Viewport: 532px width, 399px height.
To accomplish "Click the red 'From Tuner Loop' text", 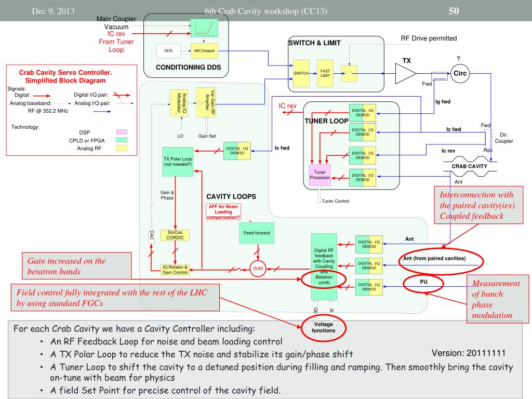I will (116, 46).
